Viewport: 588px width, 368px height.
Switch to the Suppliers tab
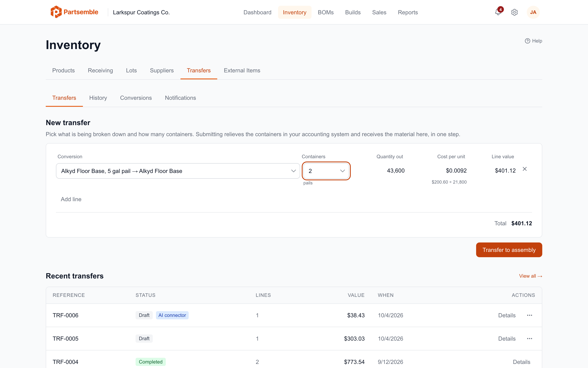click(x=161, y=70)
